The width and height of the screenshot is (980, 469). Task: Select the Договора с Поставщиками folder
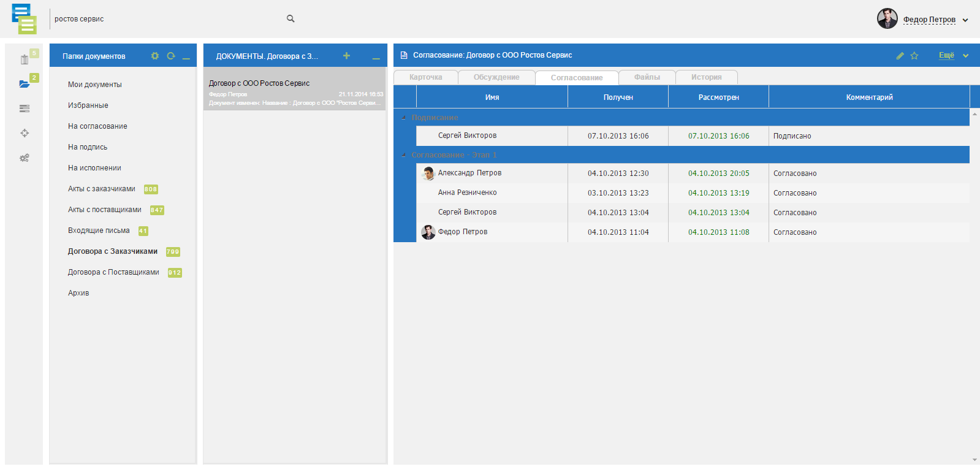[113, 272]
